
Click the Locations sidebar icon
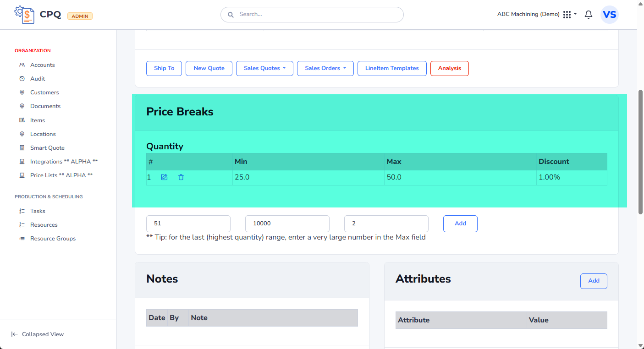(22, 134)
